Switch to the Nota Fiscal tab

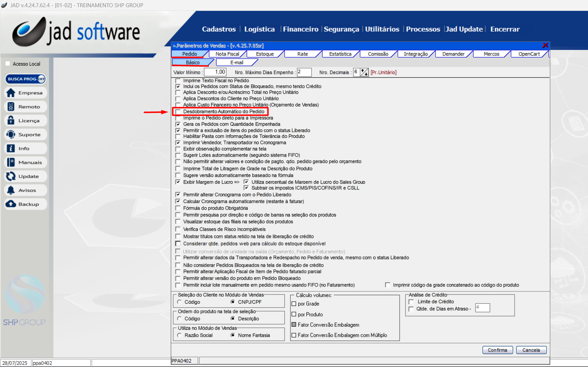point(227,54)
